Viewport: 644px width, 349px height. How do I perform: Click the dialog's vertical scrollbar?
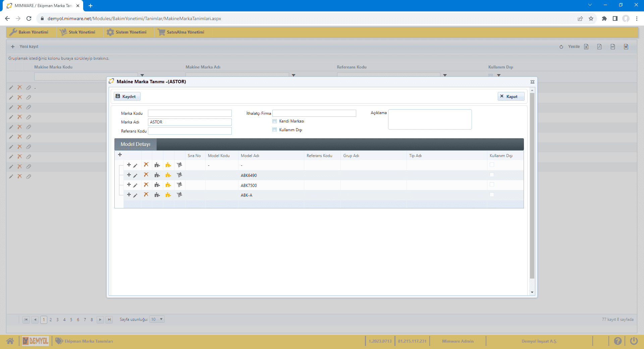click(532, 185)
